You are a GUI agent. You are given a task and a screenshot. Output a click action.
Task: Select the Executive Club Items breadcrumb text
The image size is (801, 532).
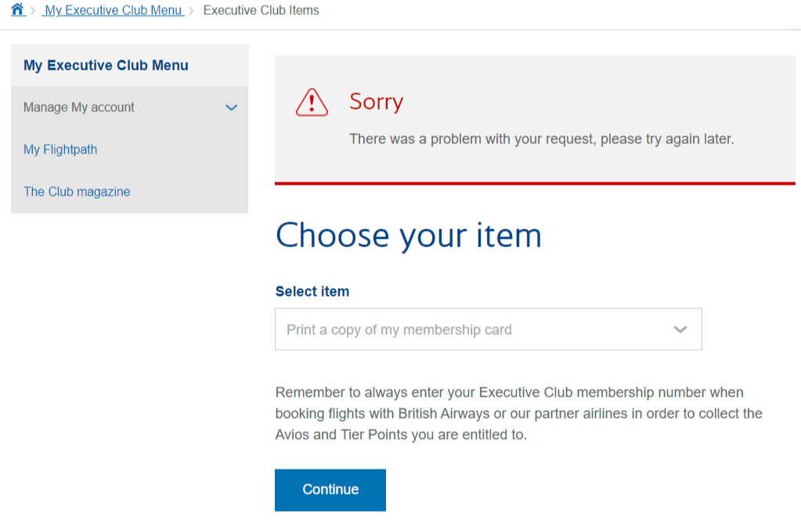(x=261, y=10)
